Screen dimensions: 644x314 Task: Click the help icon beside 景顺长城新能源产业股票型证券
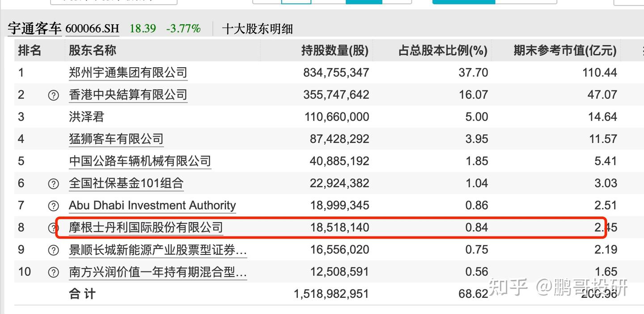point(53,250)
